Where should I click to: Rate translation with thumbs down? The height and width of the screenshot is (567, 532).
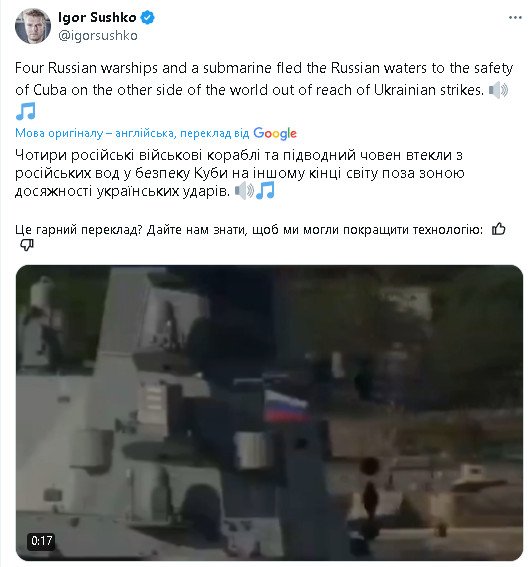pos(26,245)
